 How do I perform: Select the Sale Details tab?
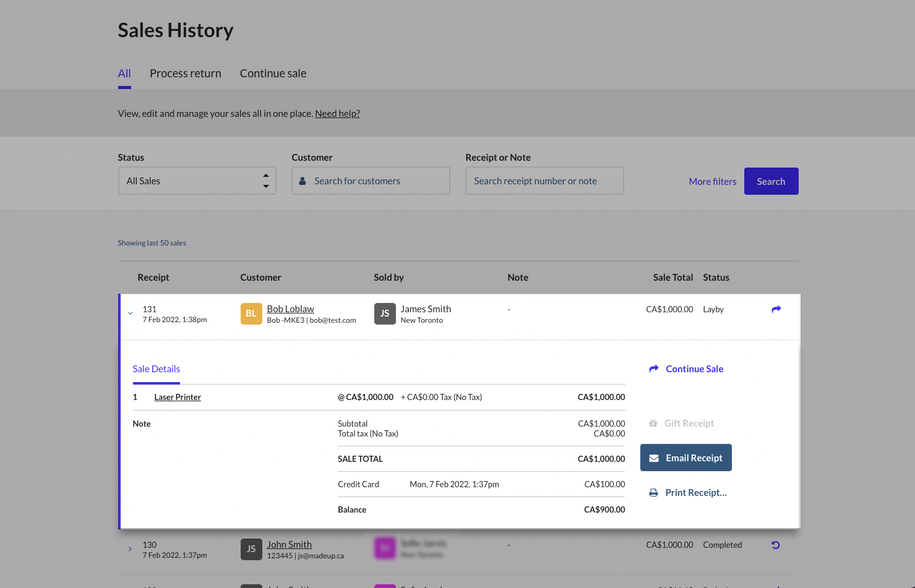157,369
